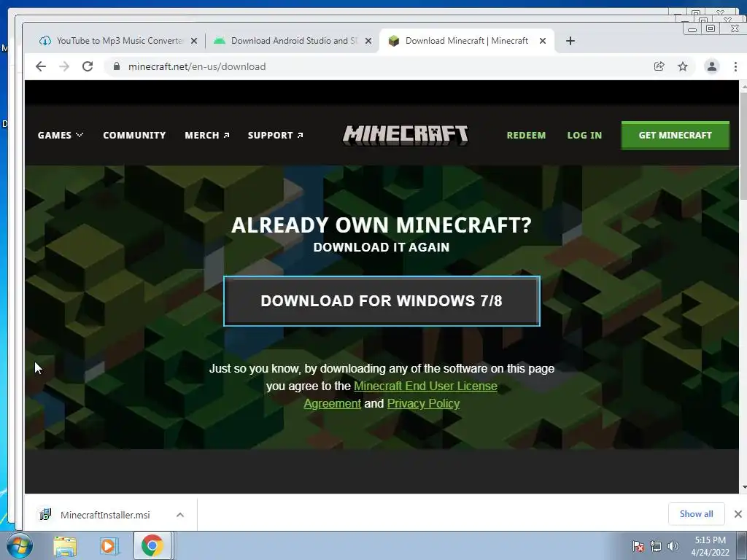Viewport: 747px width, 560px height.
Task: Go back with the browser back arrow
Action: tap(41, 66)
